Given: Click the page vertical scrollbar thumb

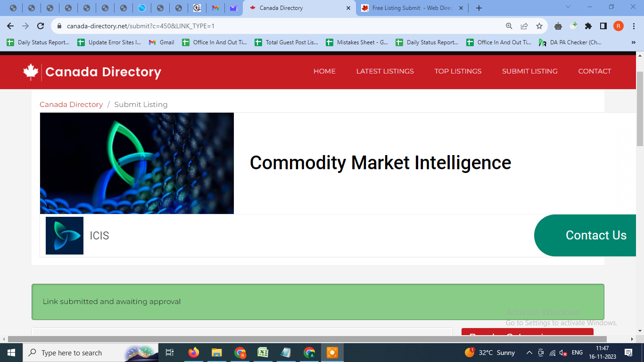Looking at the screenshot, I should tap(640, 109).
